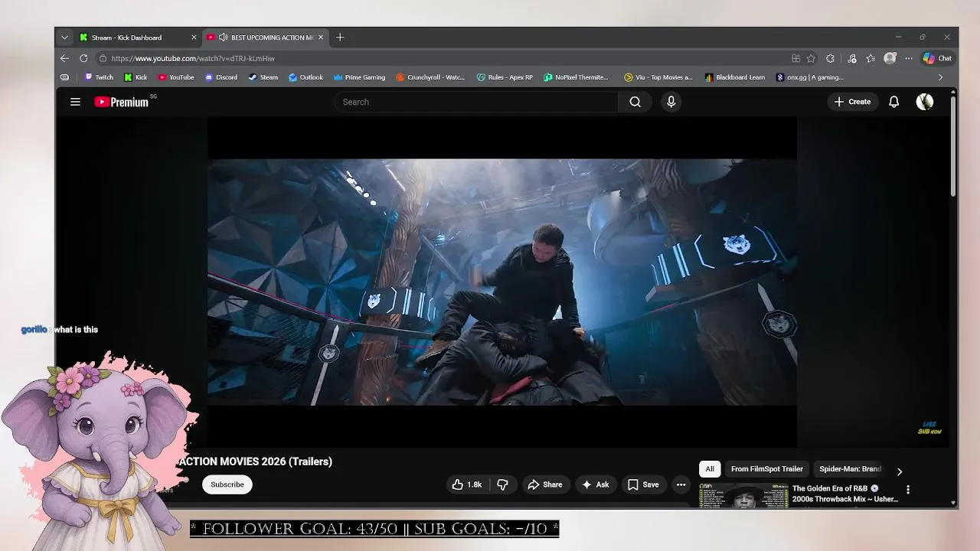Bookmark this page with star icon
Image resolution: width=980 pixels, height=551 pixels.
pyautogui.click(x=811, y=58)
